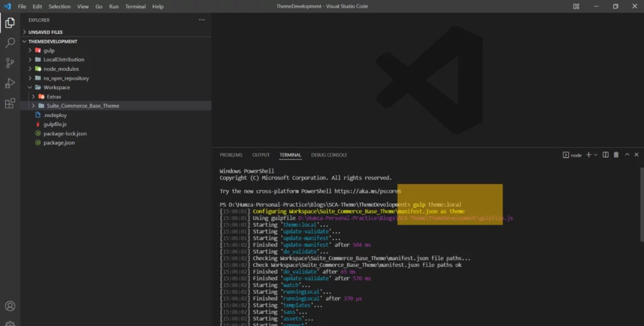Open Manage gear icon at bottom
The image size is (644, 326).
point(10,323)
